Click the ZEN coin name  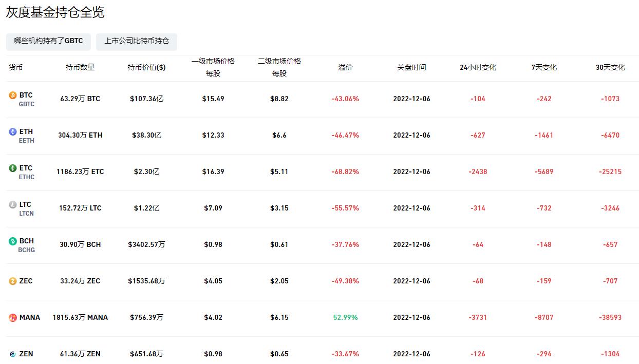26,354
